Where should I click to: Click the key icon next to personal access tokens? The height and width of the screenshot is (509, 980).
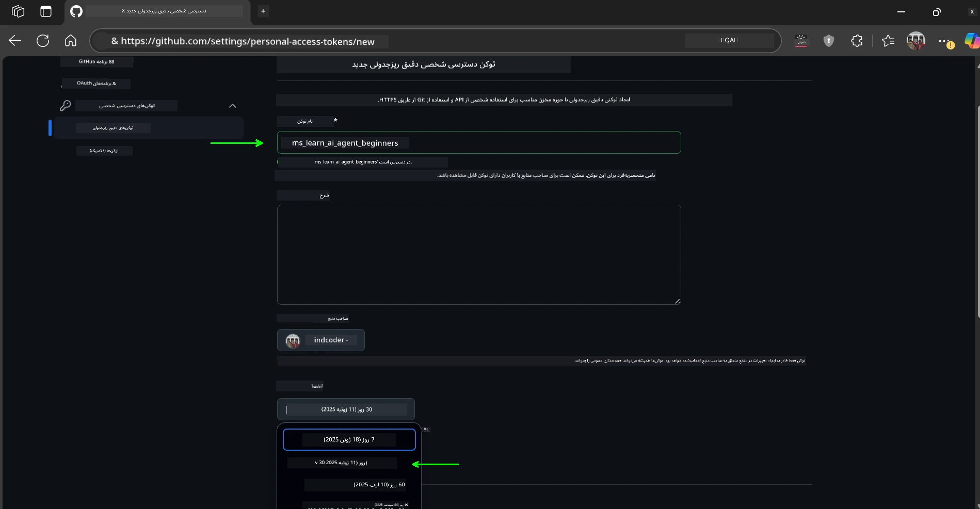66,106
